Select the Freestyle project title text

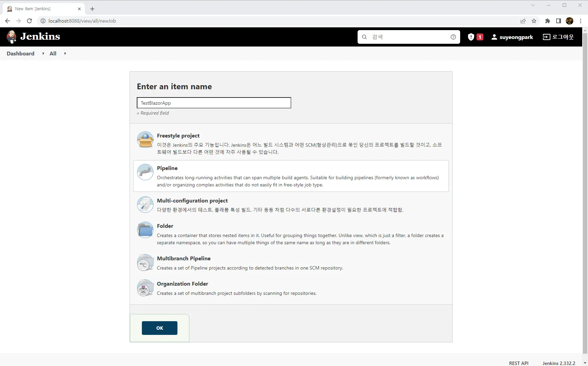(178, 136)
